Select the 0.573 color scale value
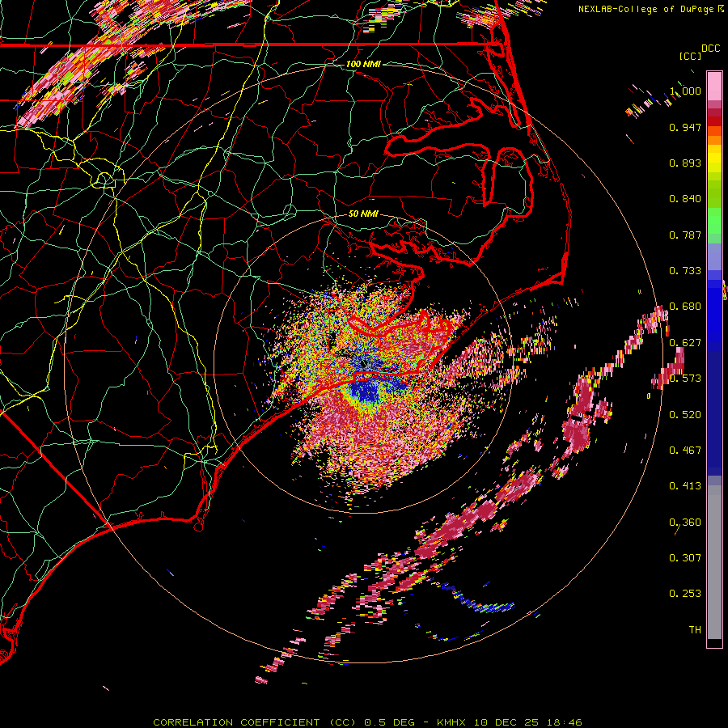Screen dimensions: 728x728 (685, 379)
